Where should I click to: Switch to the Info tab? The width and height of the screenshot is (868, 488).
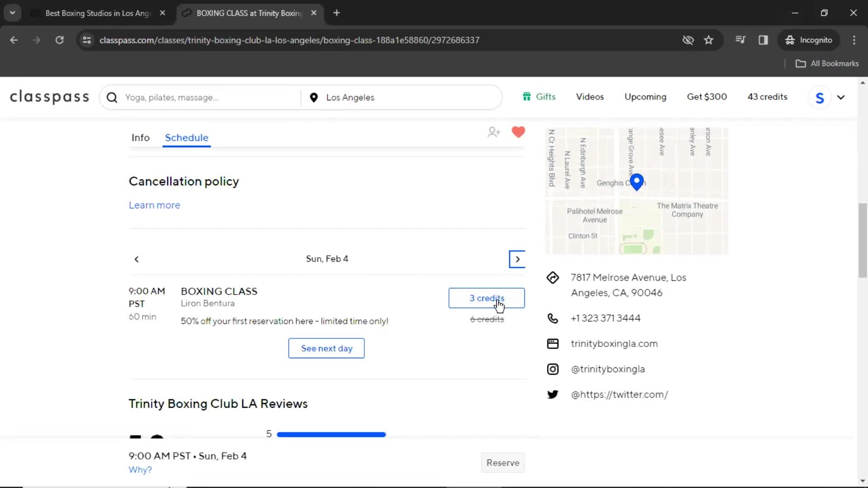(x=140, y=138)
